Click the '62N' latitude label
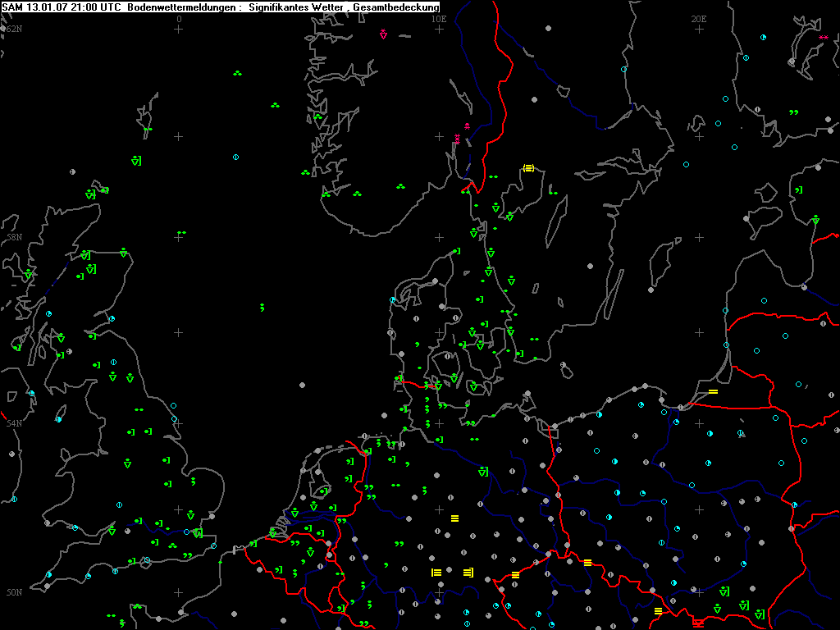Viewport: 840px width, 630px height. coord(12,29)
